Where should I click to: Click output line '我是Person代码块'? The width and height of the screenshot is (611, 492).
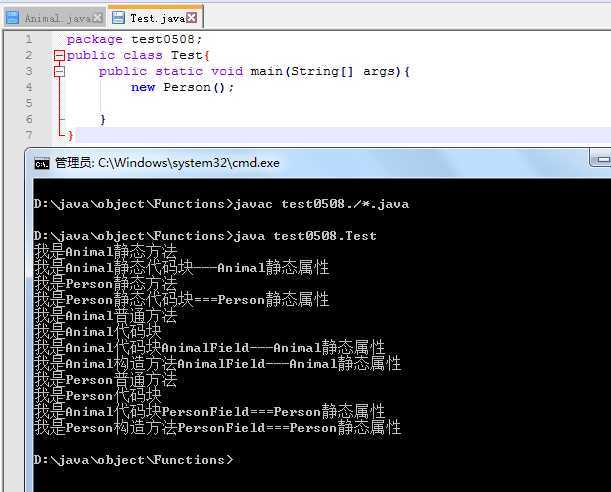coord(97,396)
